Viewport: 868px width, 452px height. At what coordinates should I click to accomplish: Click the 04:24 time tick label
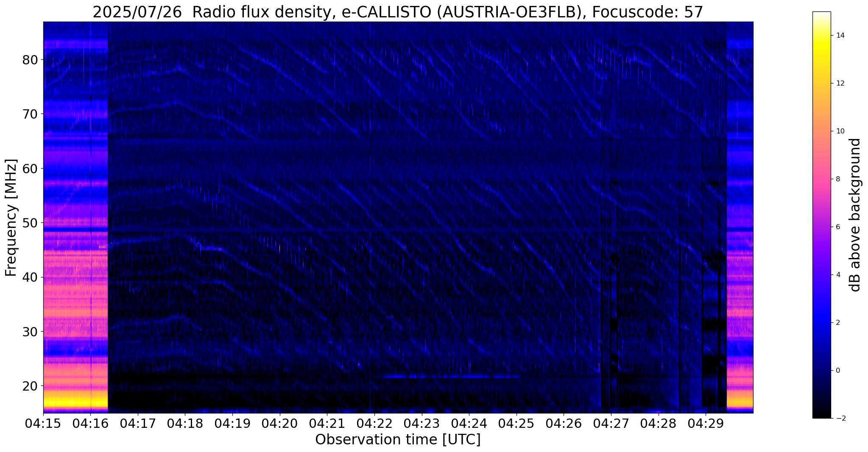469,424
